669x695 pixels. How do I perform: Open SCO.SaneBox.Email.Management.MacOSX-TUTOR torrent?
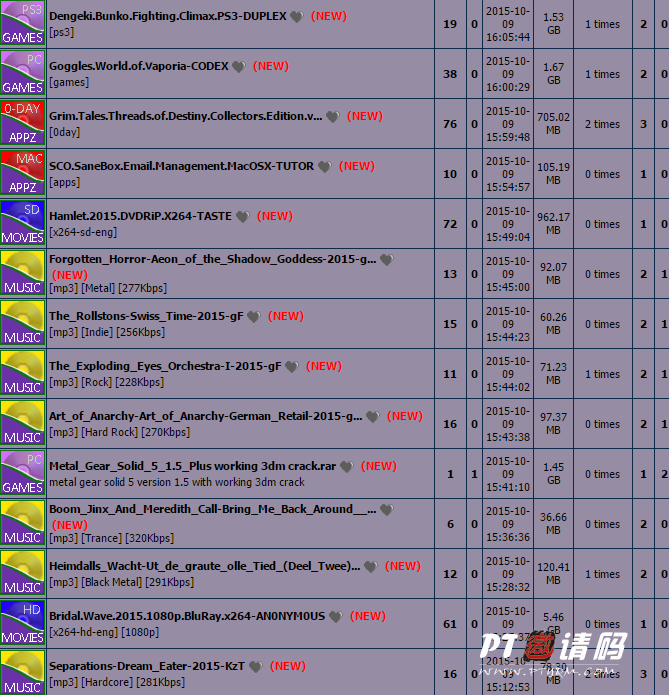tap(181, 167)
